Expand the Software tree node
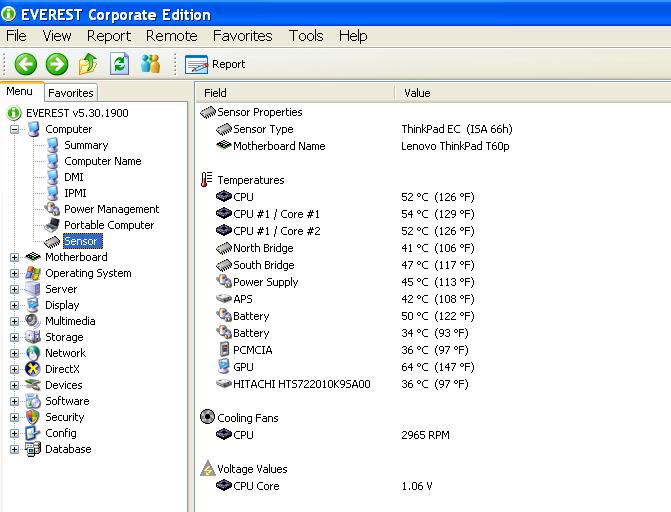Image resolution: width=671 pixels, height=512 pixels. (x=15, y=401)
